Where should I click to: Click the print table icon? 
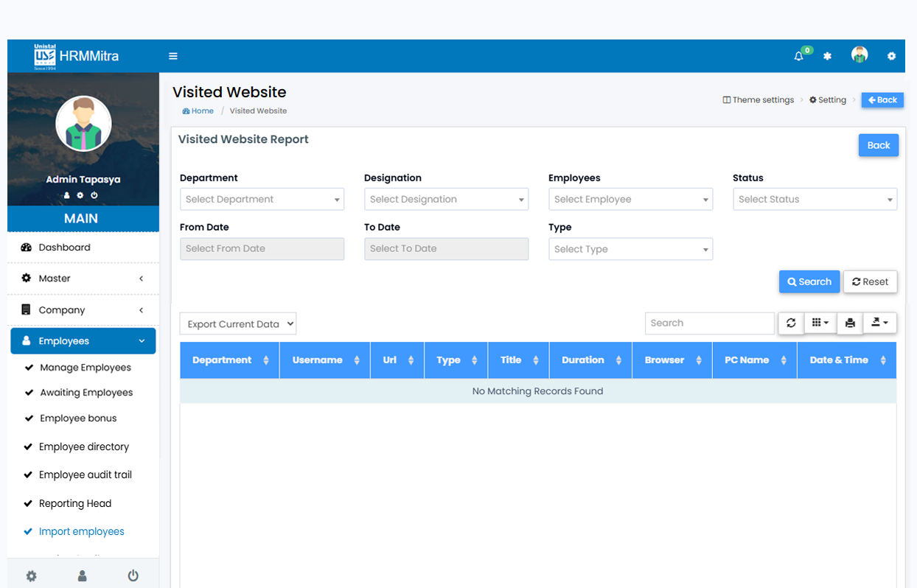[x=850, y=323]
